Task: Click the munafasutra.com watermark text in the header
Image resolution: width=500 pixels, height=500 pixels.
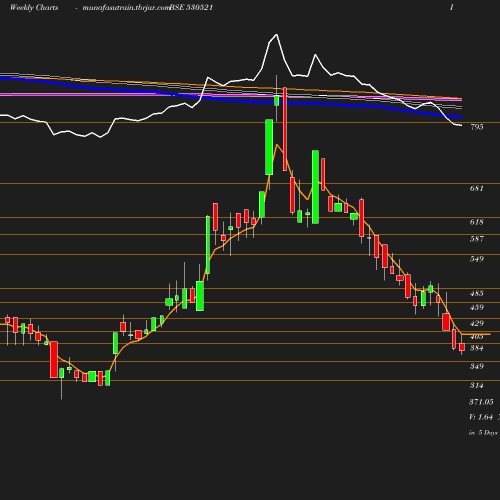Action: tap(126, 8)
